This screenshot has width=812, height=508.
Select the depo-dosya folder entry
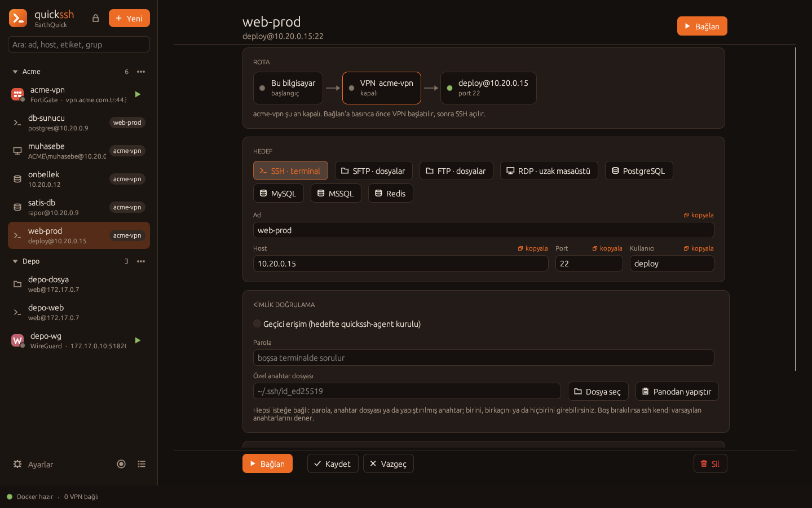click(79, 284)
